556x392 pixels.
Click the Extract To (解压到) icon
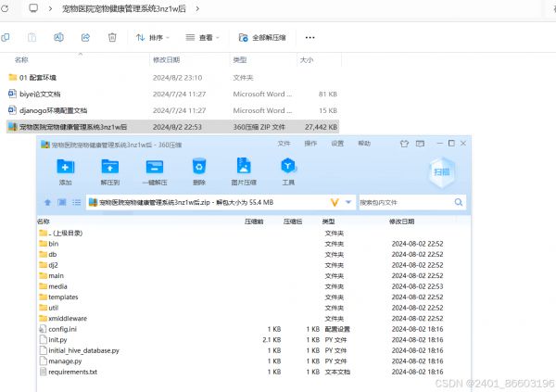(110, 167)
